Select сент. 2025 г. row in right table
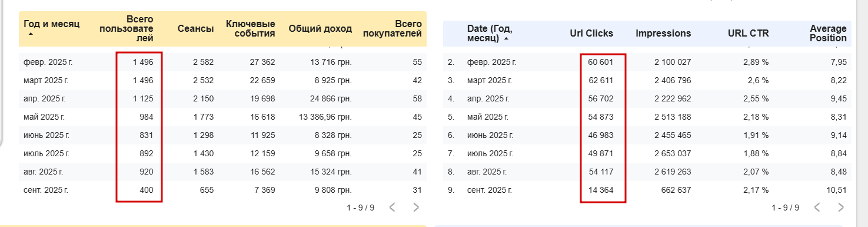Image resolution: width=868 pixels, height=227 pixels. point(647,190)
